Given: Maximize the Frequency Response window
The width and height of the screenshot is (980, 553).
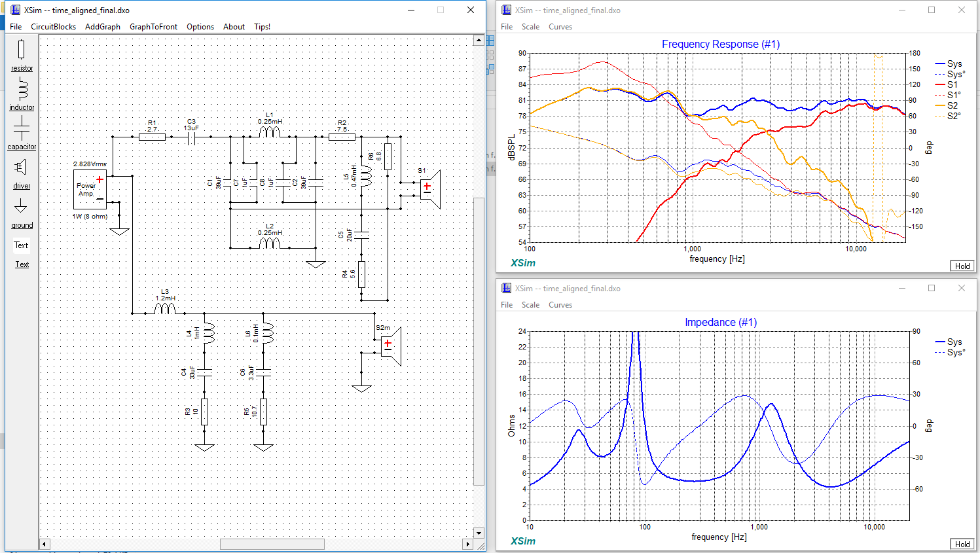Looking at the screenshot, I should click(932, 10).
